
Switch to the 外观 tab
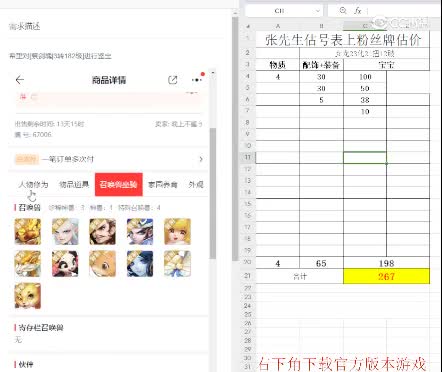point(196,184)
